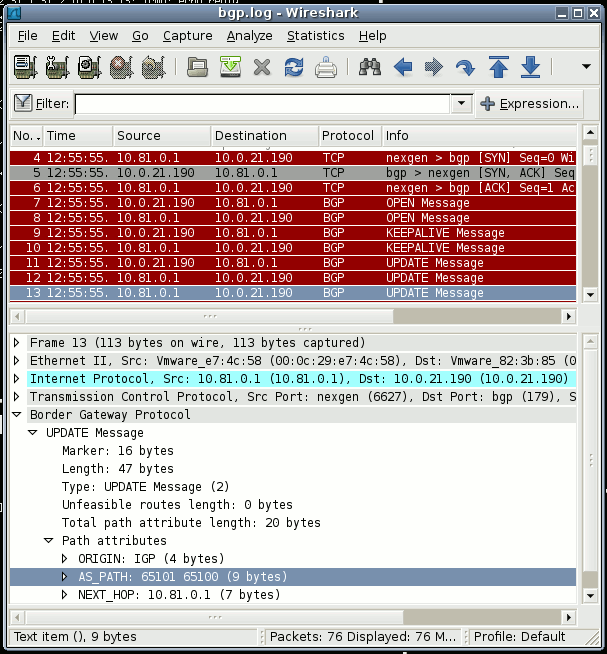Jump to the first packet icon

pyautogui.click(x=499, y=67)
